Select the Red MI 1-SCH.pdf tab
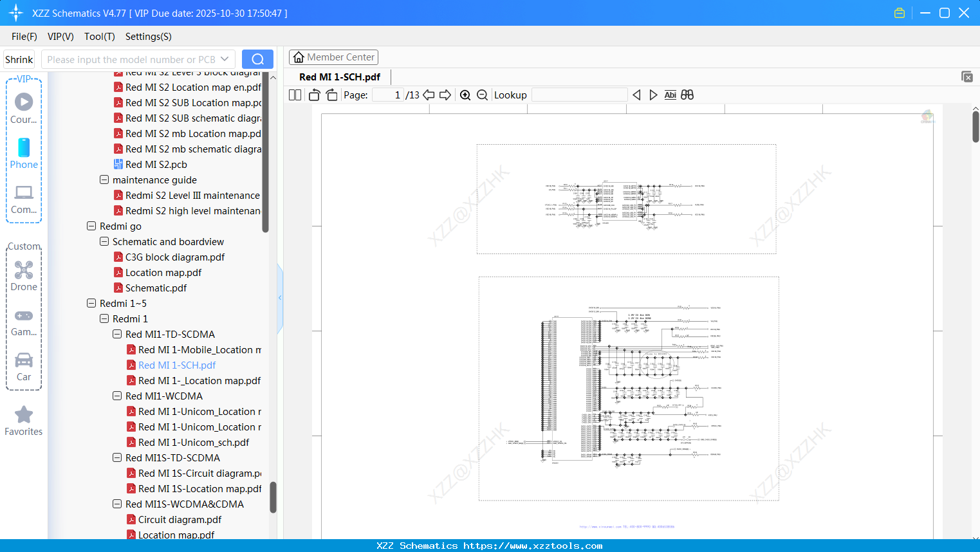The image size is (980, 552). click(x=340, y=77)
